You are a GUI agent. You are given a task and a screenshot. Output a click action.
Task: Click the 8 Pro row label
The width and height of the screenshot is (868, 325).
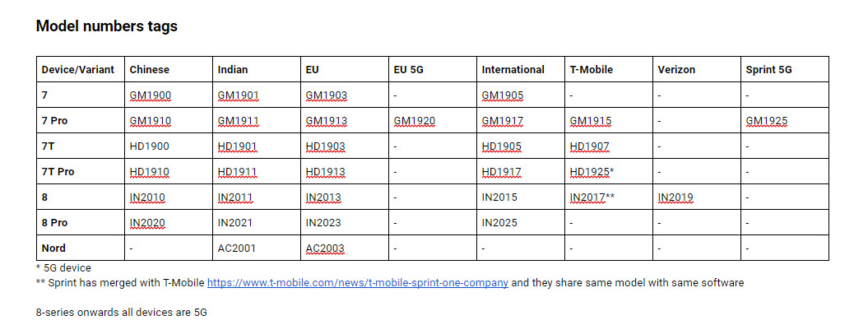(x=81, y=223)
